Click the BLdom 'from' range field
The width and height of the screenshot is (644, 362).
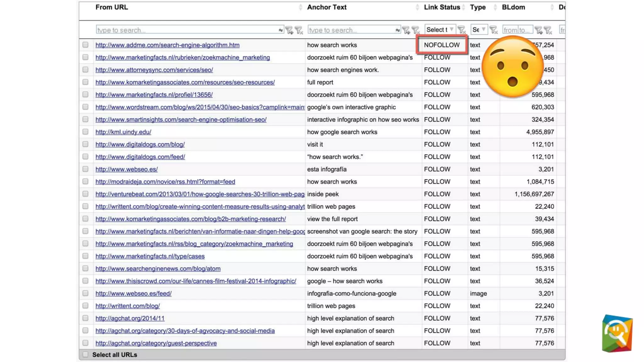click(510, 30)
